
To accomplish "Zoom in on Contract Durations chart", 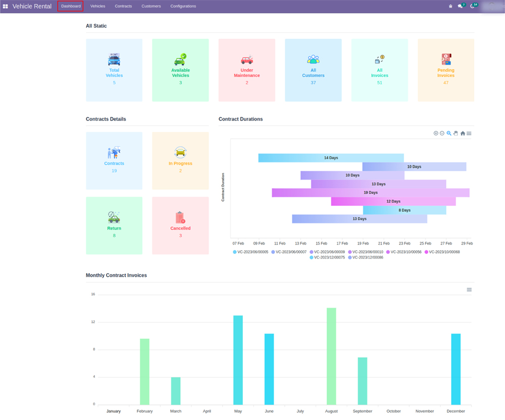I will (436, 133).
